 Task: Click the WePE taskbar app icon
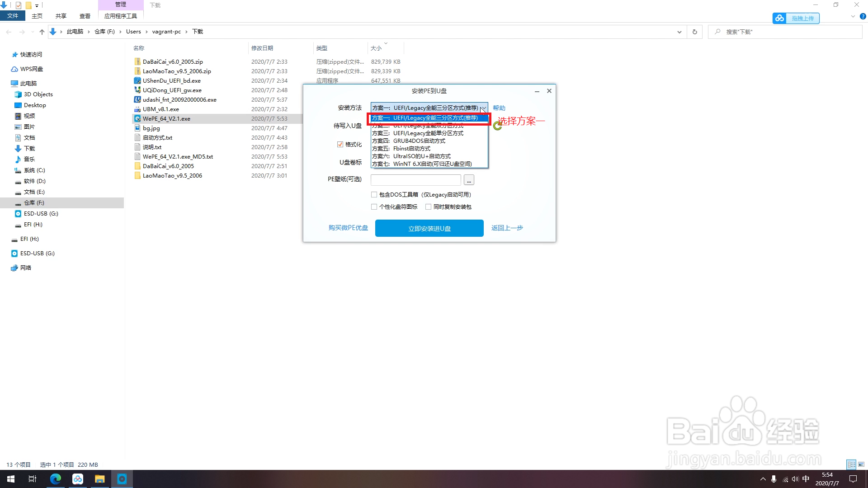pos(122,479)
